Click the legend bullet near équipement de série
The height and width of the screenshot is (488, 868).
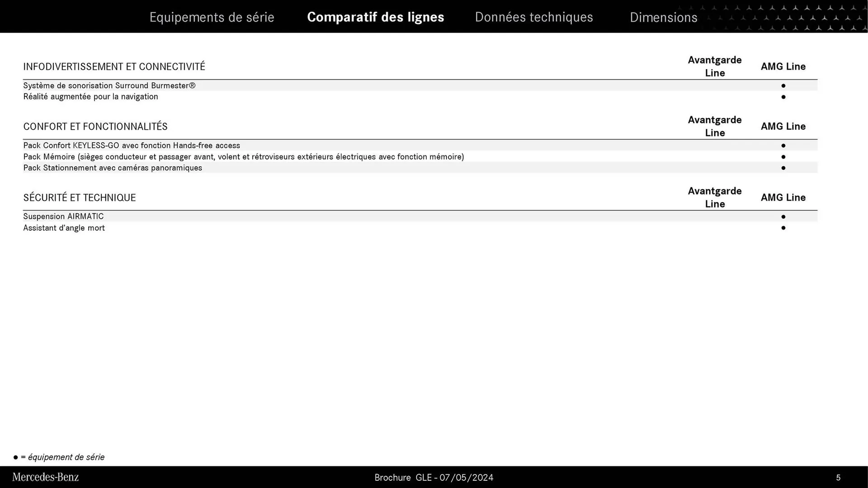pos(16,457)
